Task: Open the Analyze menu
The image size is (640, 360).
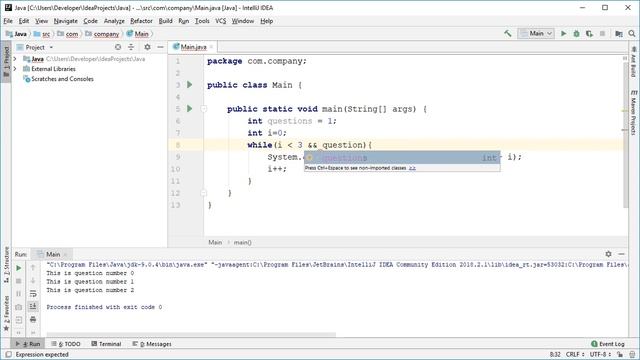Action: coord(114,21)
